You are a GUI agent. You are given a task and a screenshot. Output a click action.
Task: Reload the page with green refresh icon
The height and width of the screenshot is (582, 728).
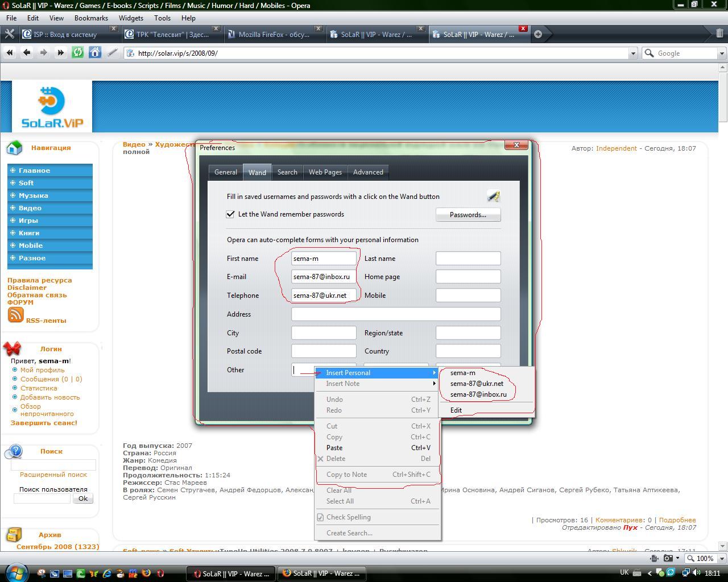tap(77, 53)
